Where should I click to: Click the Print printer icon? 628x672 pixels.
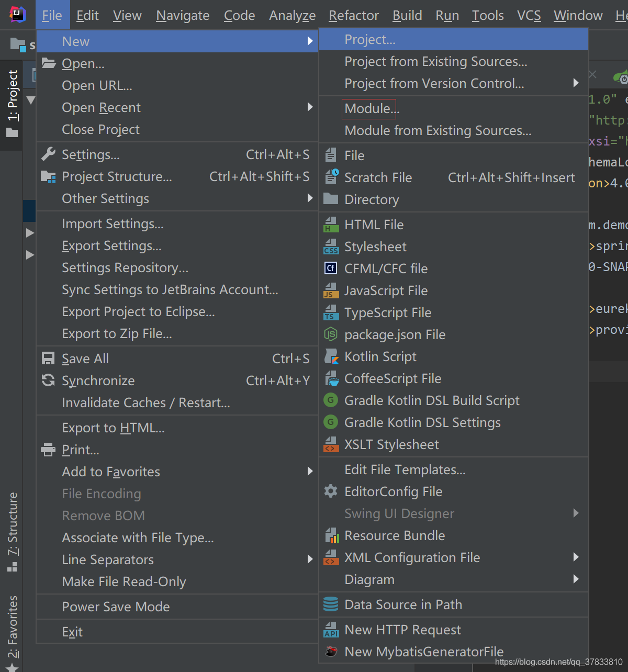[48, 450]
